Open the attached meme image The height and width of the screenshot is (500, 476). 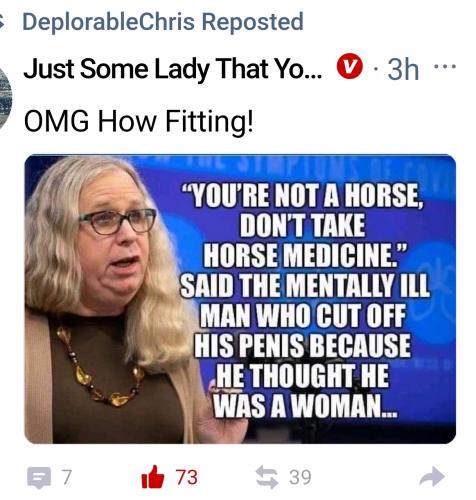(x=240, y=299)
